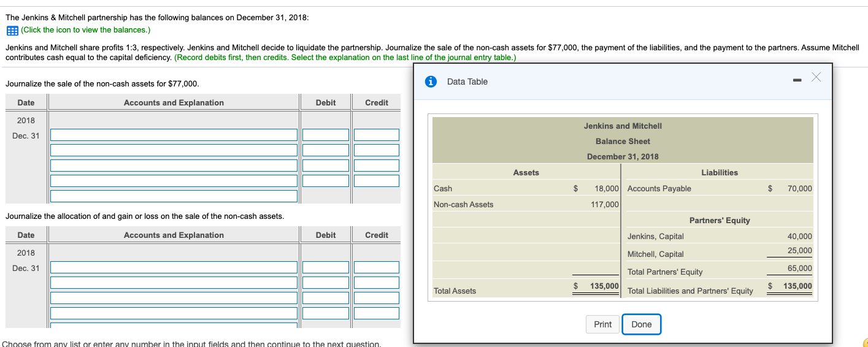Click the 'Partners' Equity' section heading
The width and height of the screenshot is (868, 347).
720,220
